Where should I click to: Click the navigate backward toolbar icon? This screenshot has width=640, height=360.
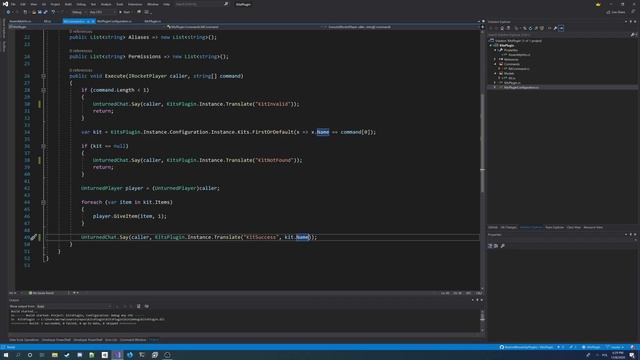[8, 12]
